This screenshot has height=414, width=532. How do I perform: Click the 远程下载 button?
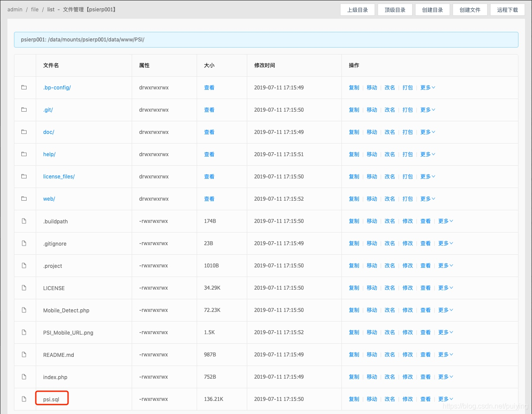(508, 10)
